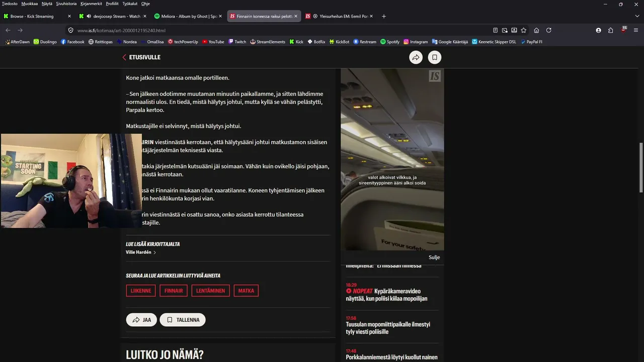Click the LIIKENNE topic tag
Image resolution: width=644 pixels, height=362 pixels.
[141, 291]
